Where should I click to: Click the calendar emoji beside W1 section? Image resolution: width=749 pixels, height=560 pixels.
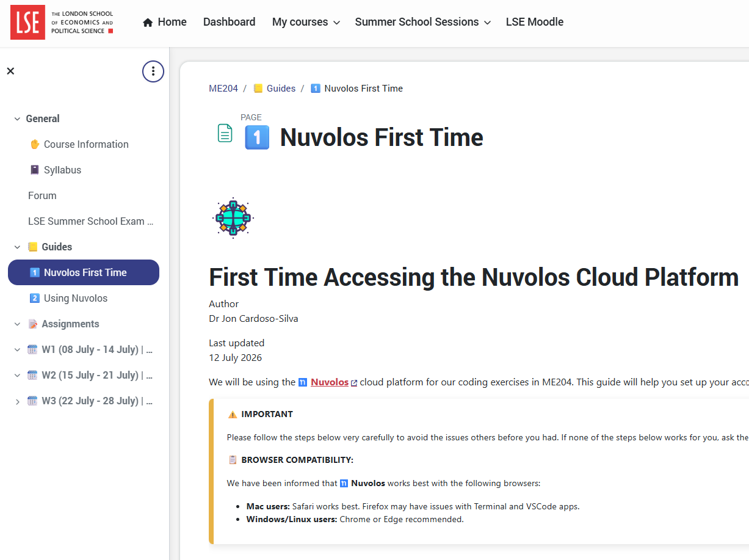pyautogui.click(x=33, y=349)
